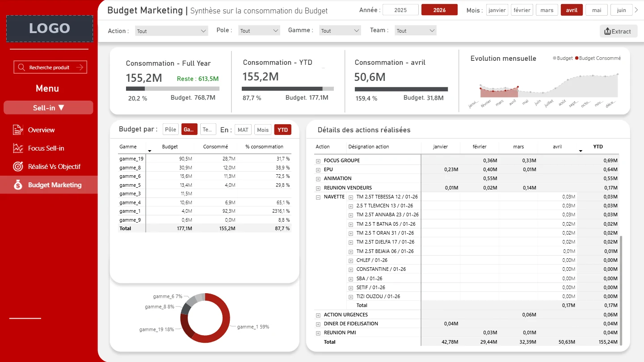Switch the month filter to janvier
Image resolution: width=644 pixels, height=362 pixels.
pos(497,10)
